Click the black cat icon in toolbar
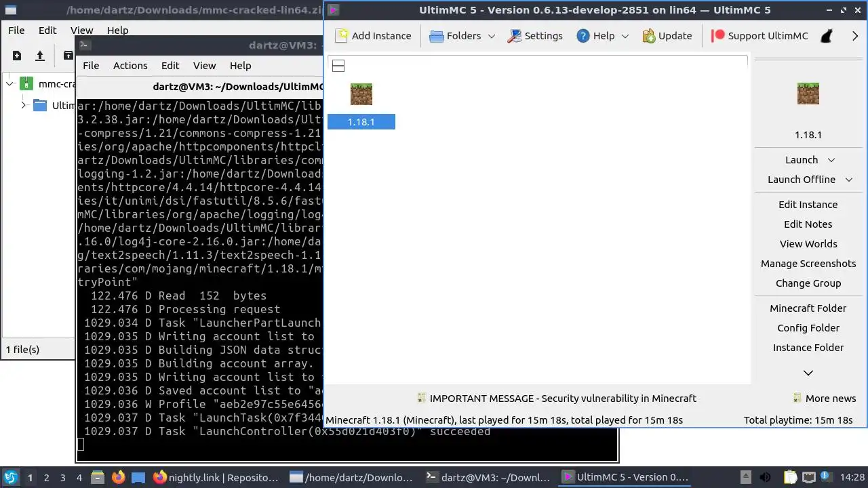 [x=827, y=36]
